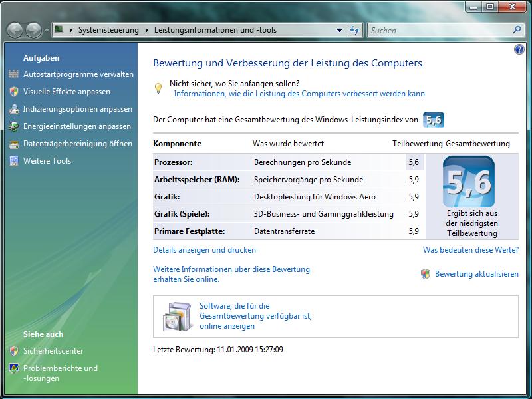The height and width of the screenshot is (399, 532).
Task: Click the Prozessor Teilbewertung value 5,6
Action: (x=414, y=162)
